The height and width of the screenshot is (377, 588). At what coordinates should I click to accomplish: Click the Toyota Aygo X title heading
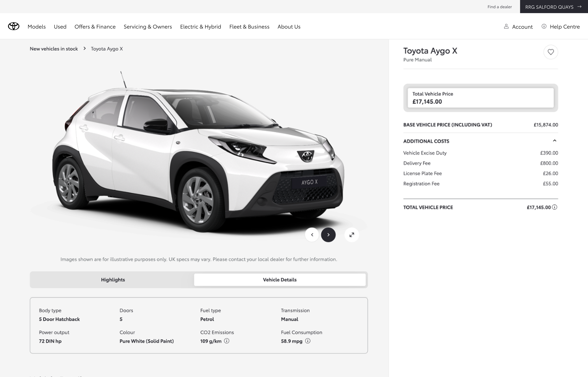click(x=430, y=51)
